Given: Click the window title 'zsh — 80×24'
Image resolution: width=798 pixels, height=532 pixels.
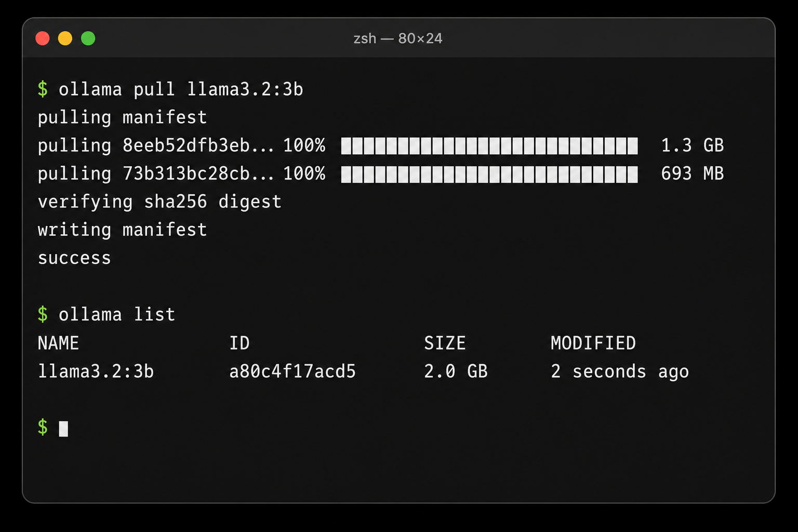Looking at the screenshot, I should point(398,38).
